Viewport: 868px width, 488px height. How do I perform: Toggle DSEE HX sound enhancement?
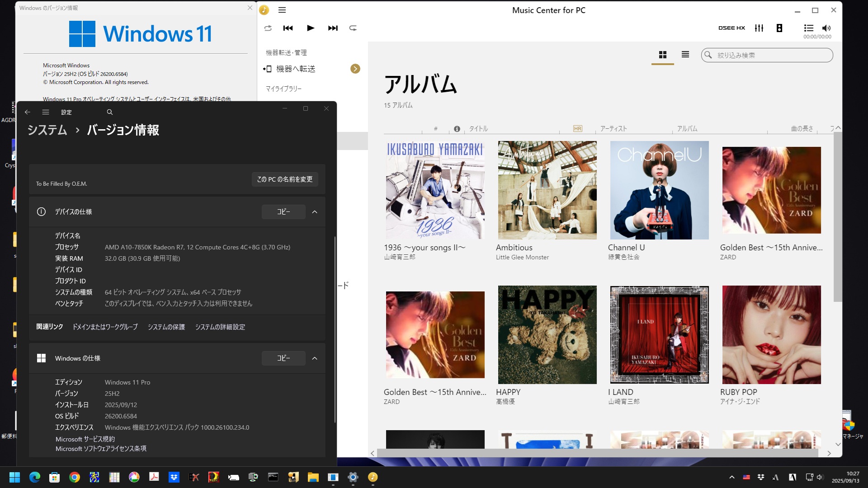(731, 28)
